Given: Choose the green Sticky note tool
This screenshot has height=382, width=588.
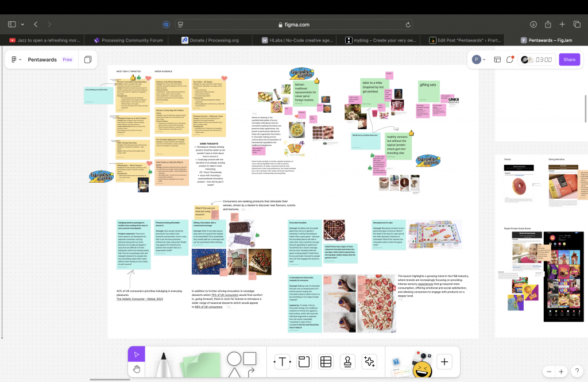Looking at the screenshot, I should click(201, 365).
